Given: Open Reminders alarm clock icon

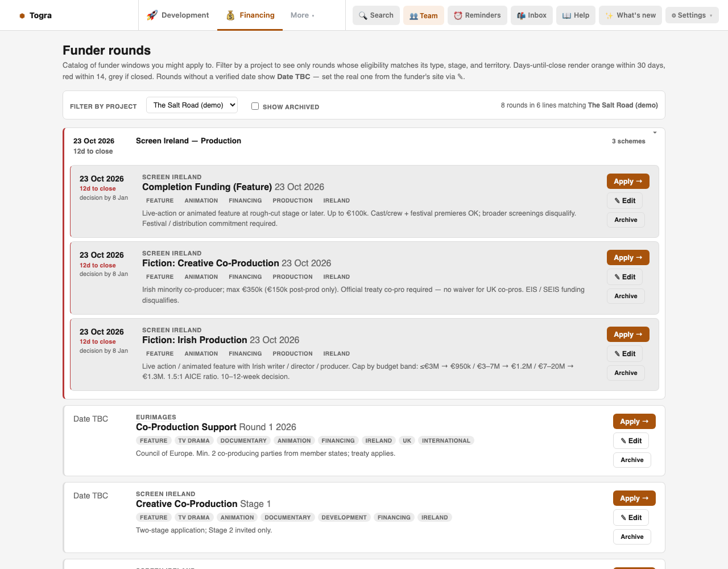Looking at the screenshot, I should 458,15.
